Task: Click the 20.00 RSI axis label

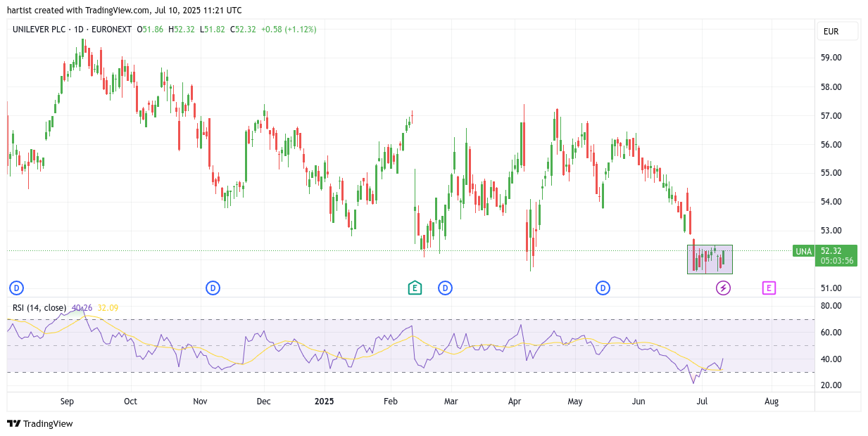Action: coord(831,385)
